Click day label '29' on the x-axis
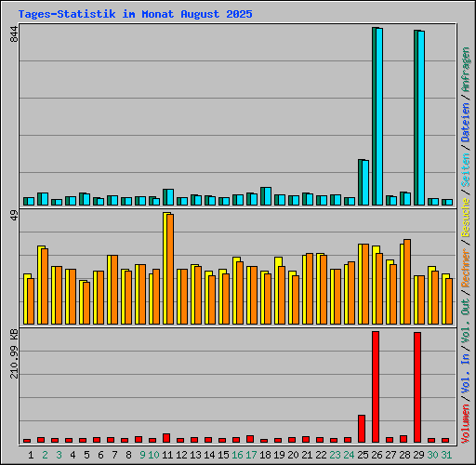Screen dimensions: 476x465 pos(418,455)
